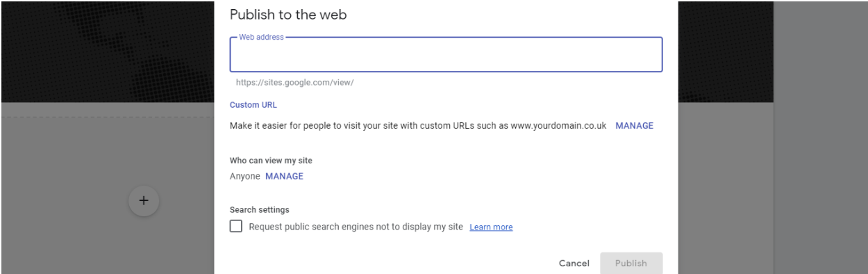Click dimmed page area below plus button

coord(108,247)
